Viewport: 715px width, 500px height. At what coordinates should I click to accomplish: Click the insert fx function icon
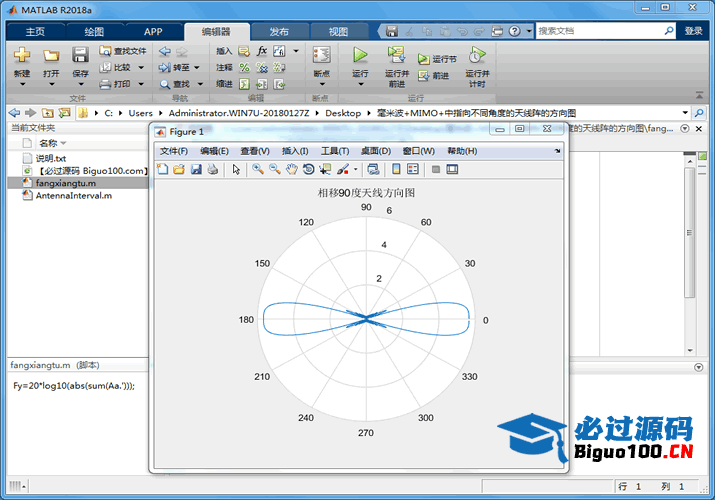click(x=262, y=51)
